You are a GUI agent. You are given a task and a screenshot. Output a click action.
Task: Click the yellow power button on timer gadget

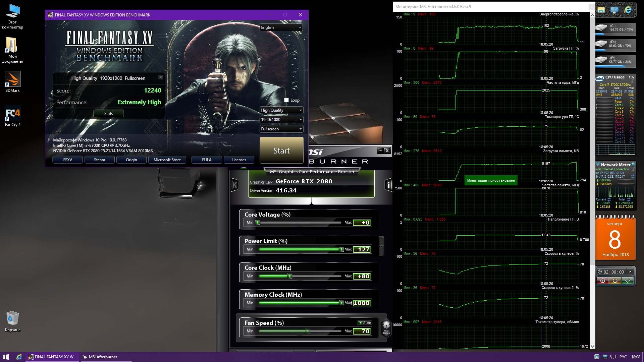point(615,281)
